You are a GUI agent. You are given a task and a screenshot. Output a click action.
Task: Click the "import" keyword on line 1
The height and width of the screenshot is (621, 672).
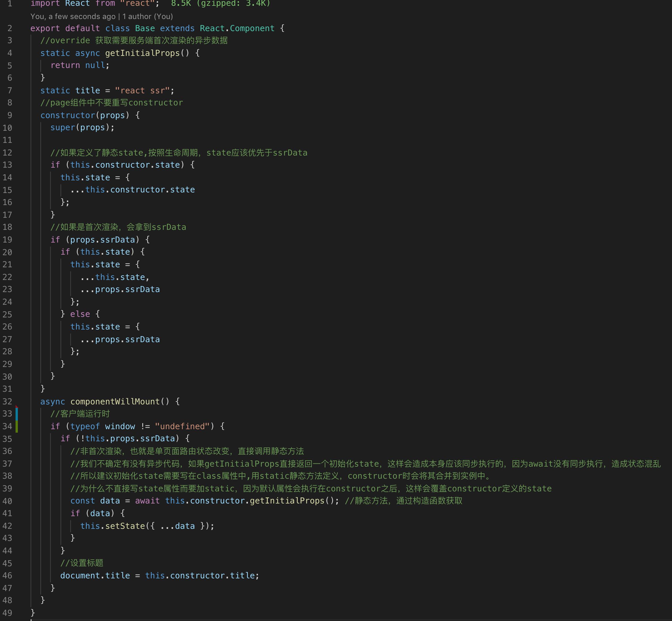45,3
